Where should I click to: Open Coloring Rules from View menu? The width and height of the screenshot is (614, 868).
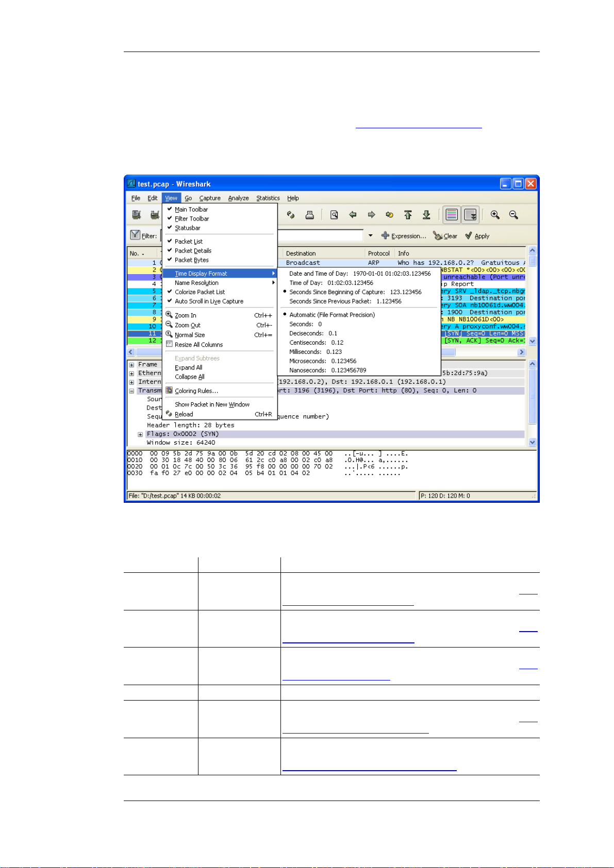[x=219, y=390]
